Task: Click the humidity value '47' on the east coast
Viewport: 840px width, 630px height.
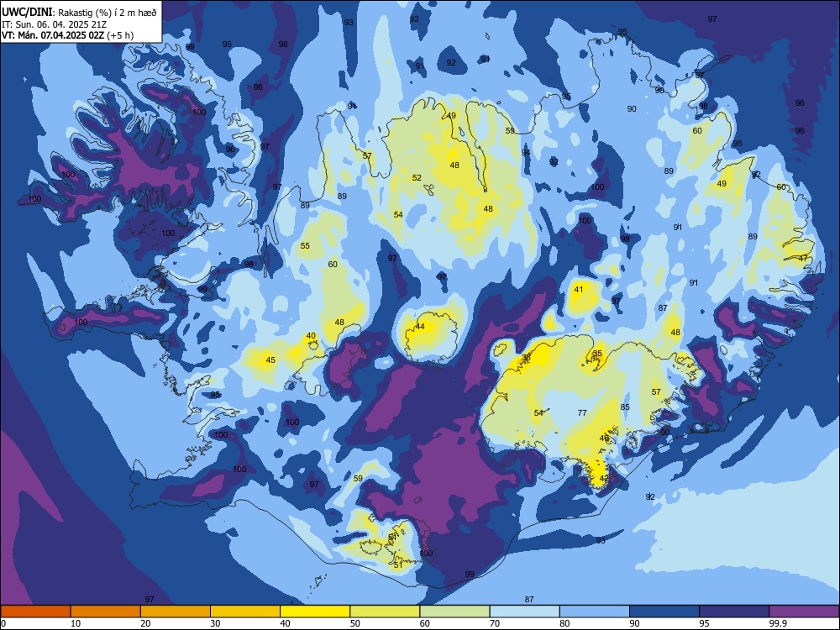Action: (802, 258)
